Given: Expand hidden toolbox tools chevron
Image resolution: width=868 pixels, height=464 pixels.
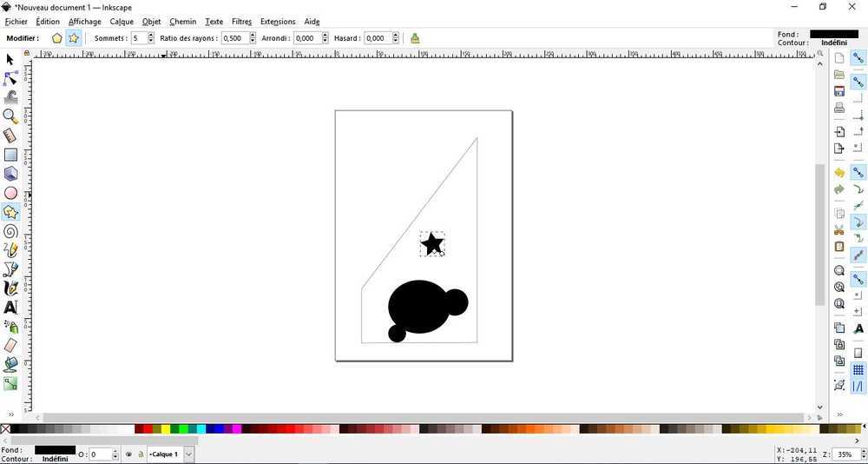Looking at the screenshot, I should click(10, 414).
